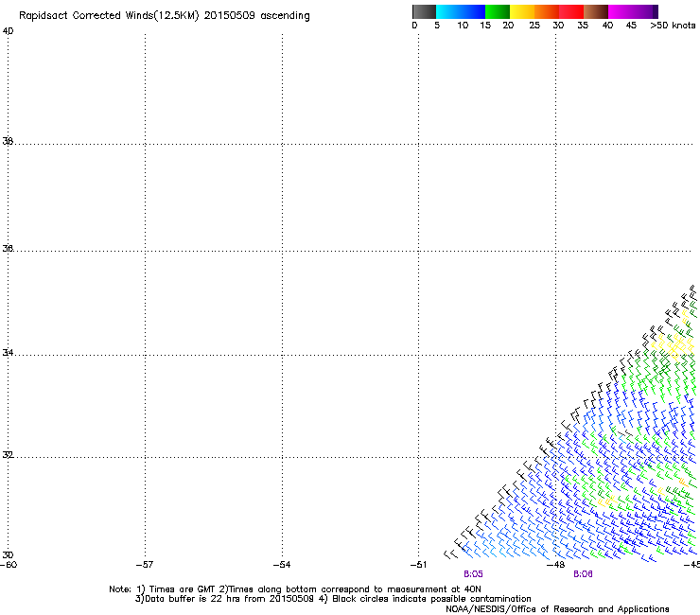The image size is (700, 615).
Task: Click the 'NOAA/NESDIS/Office of Research and Applications' credit
Action: coord(557,609)
